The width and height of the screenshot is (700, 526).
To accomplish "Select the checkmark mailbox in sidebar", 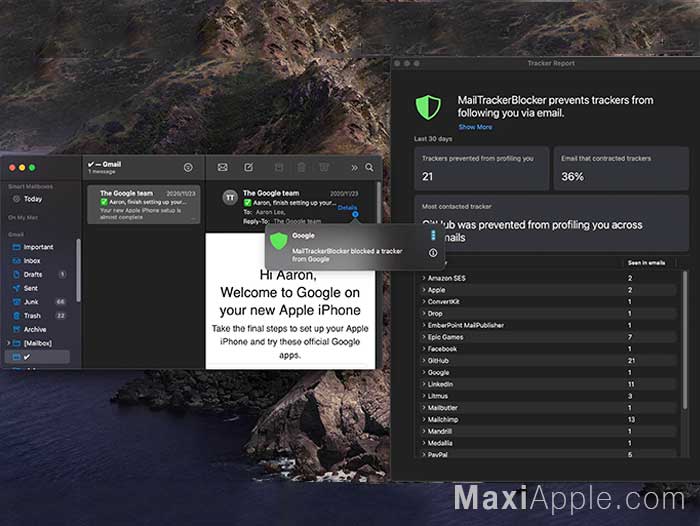I will pos(37,357).
